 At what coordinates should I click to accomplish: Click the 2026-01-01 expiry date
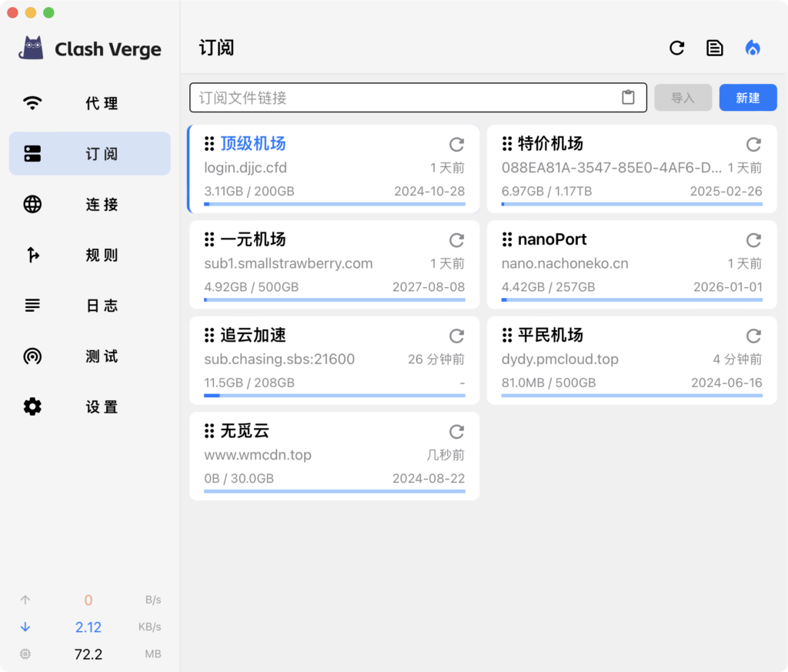pos(728,287)
